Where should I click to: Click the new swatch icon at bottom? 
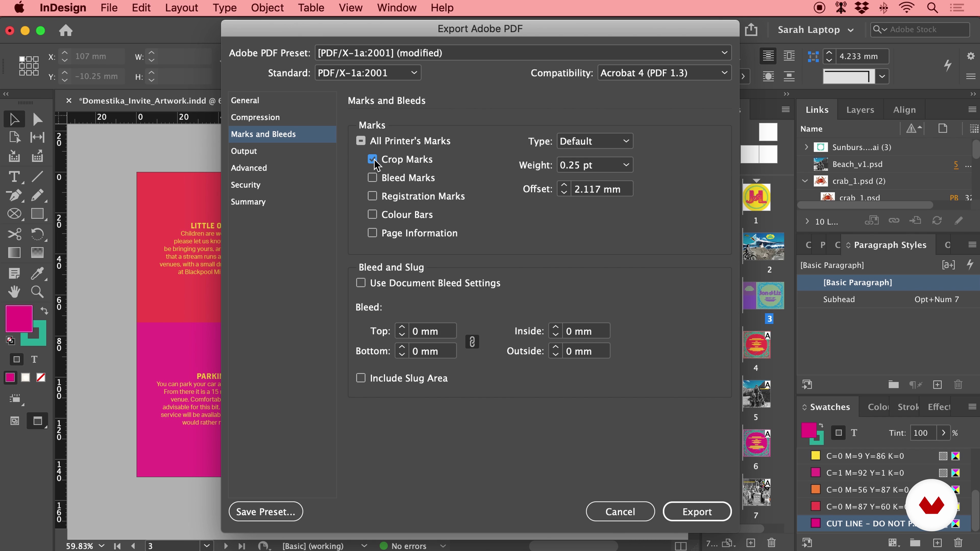[937, 542]
